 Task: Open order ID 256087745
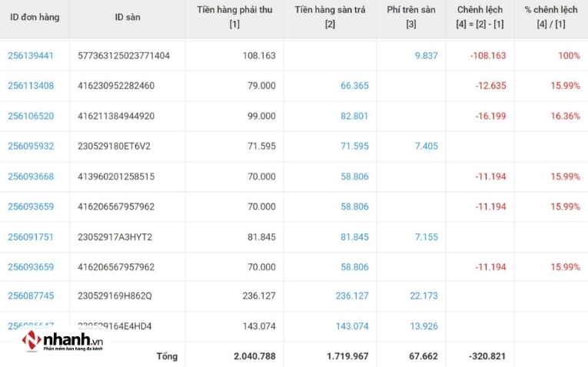31,296
